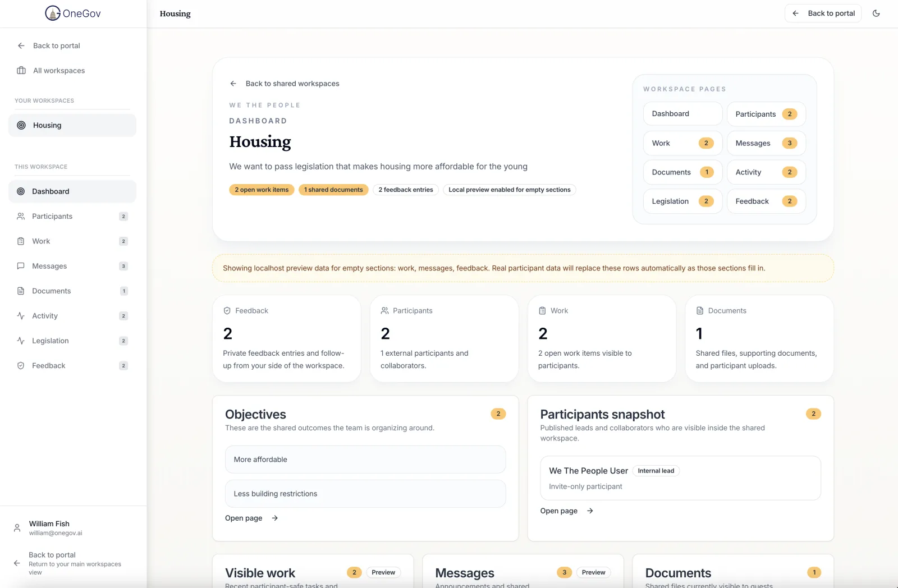Click William Fish user avatar icon
The image size is (898, 588).
point(17,528)
